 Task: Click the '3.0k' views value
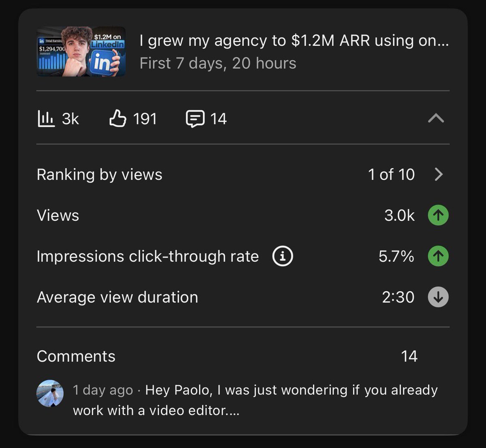pos(399,215)
